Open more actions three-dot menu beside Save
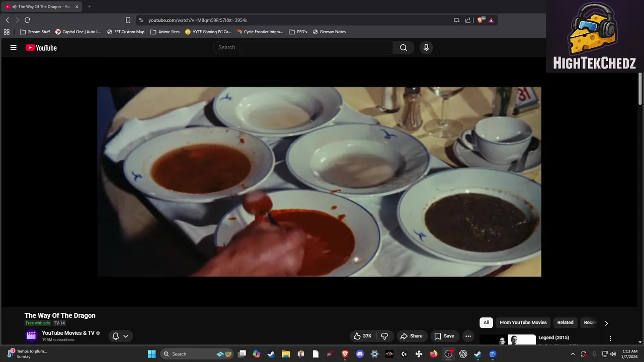The image size is (644, 362). tap(468, 336)
